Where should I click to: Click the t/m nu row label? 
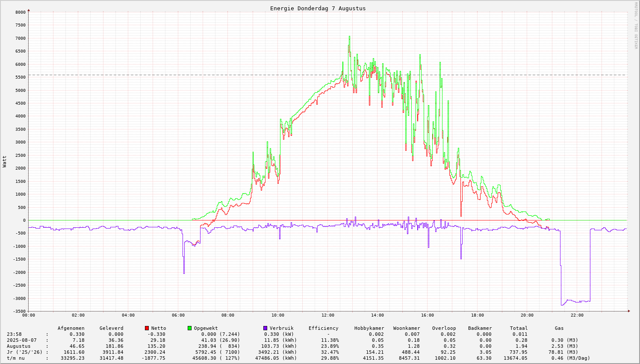[x=17, y=358]
